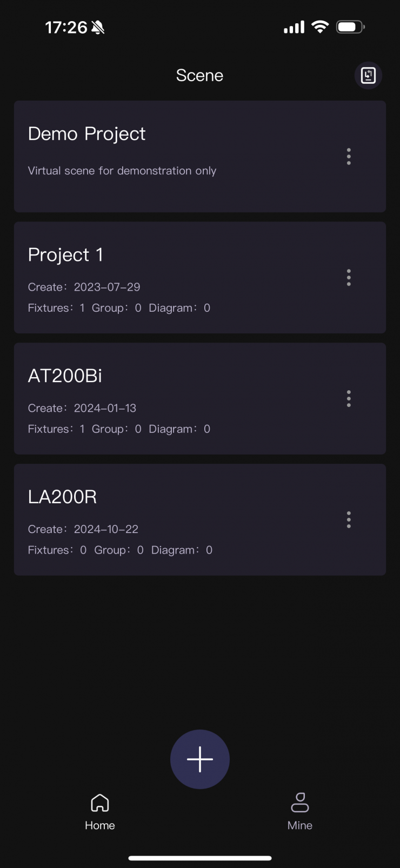Select the LA200R scene title
Screen dimensions: 400x868
(62, 497)
